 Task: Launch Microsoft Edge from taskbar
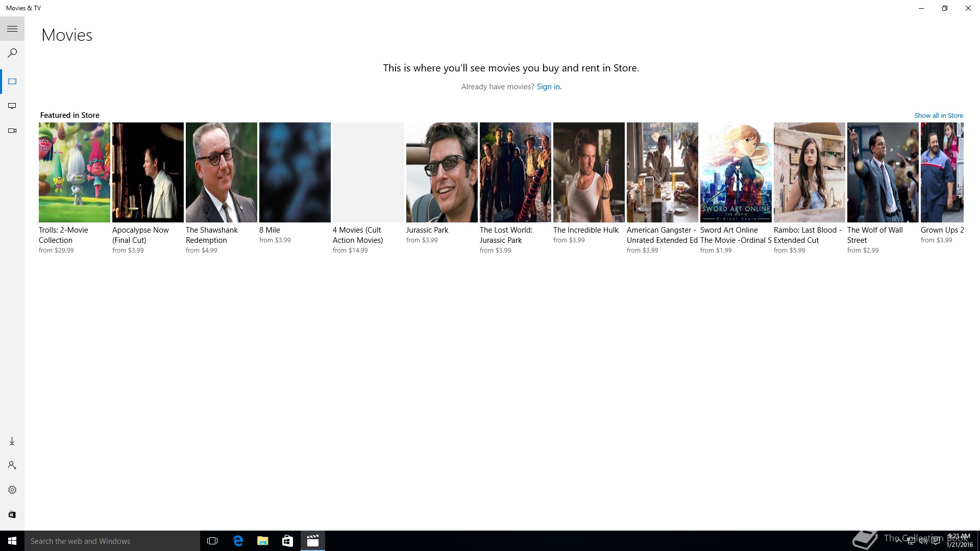[238, 541]
